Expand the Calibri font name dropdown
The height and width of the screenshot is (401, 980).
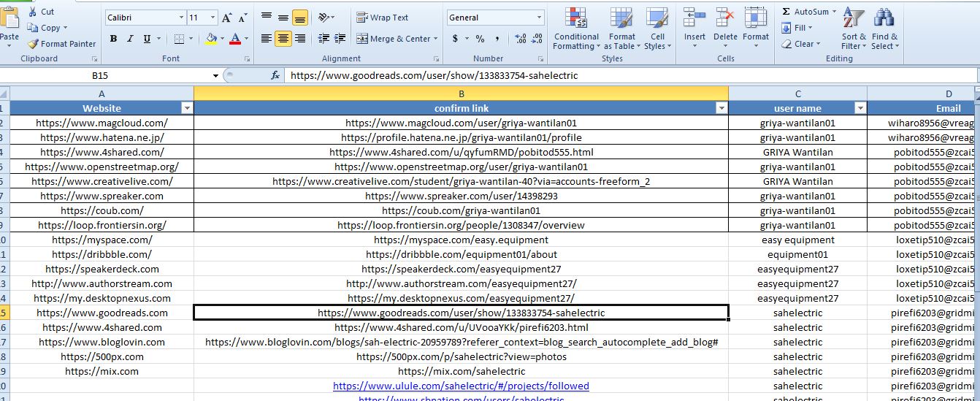pyautogui.click(x=181, y=18)
